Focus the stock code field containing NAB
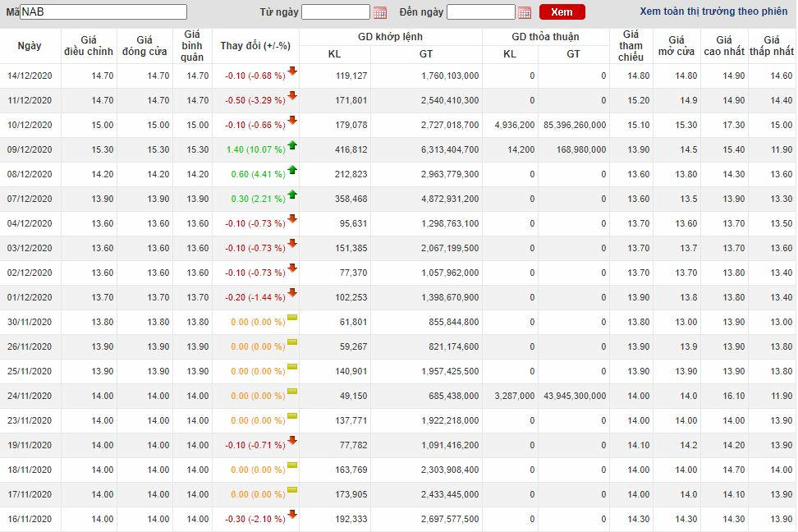This screenshot has width=798, height=532. [x=103, y=12]
